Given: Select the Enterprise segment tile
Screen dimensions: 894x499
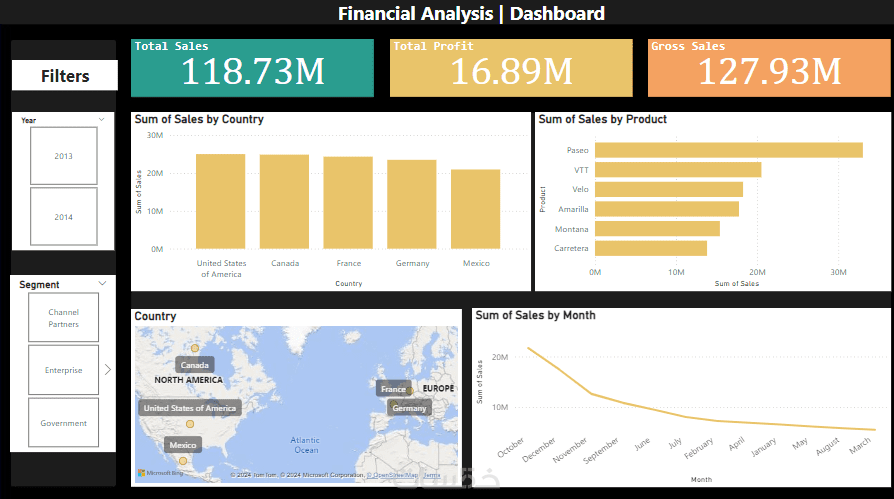Looking at the screenshot, I should click(x=63, y=370).
